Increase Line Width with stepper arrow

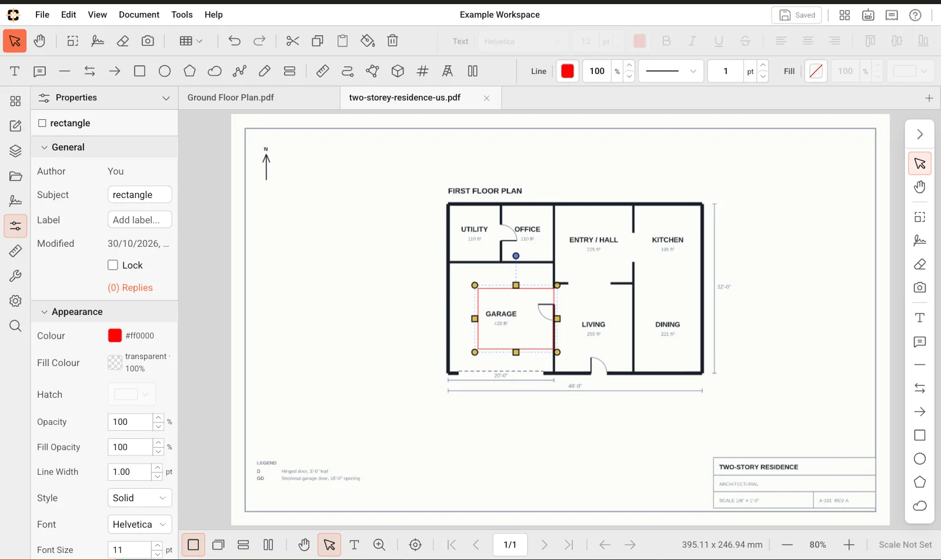coord(158,468)
